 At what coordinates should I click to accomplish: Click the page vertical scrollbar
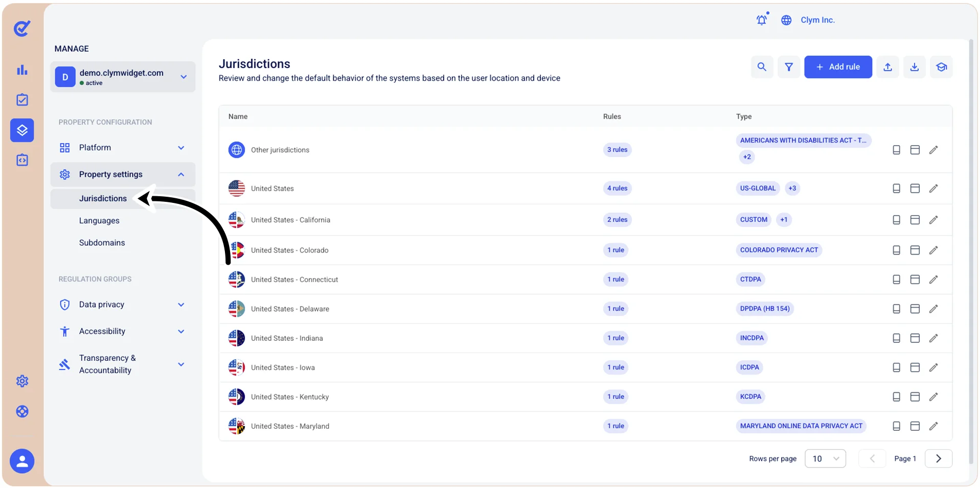coord(971,252)
